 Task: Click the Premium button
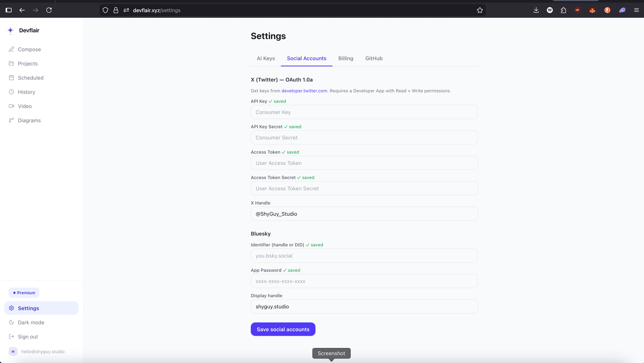tap(24, 293)
